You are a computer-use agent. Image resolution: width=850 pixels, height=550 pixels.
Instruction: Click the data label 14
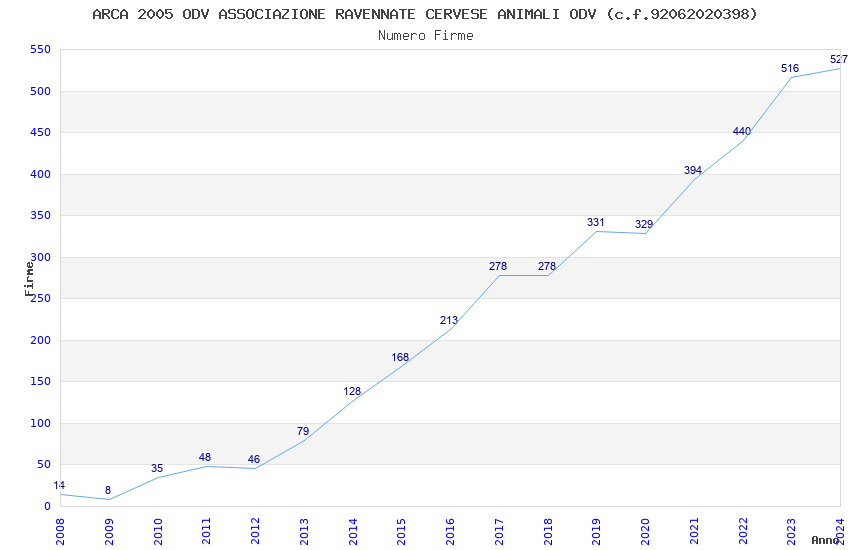tap(59, 485)
